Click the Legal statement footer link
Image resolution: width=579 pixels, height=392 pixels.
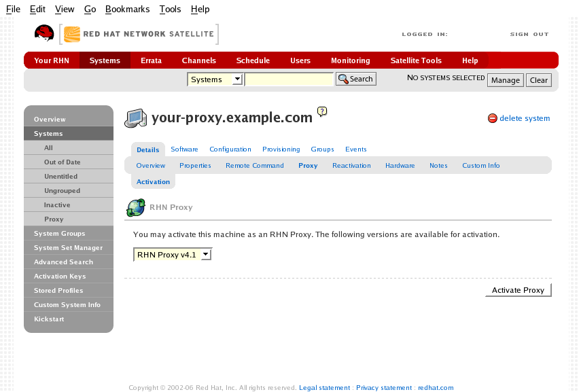click(325, 387)
